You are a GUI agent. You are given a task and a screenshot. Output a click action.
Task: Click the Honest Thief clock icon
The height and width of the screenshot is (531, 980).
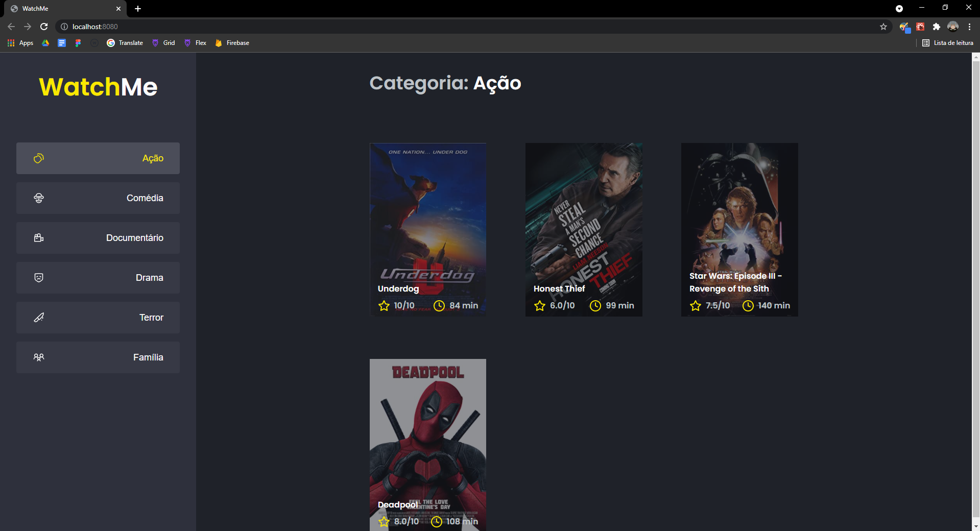pyautogui.click(x=595, y=305)
